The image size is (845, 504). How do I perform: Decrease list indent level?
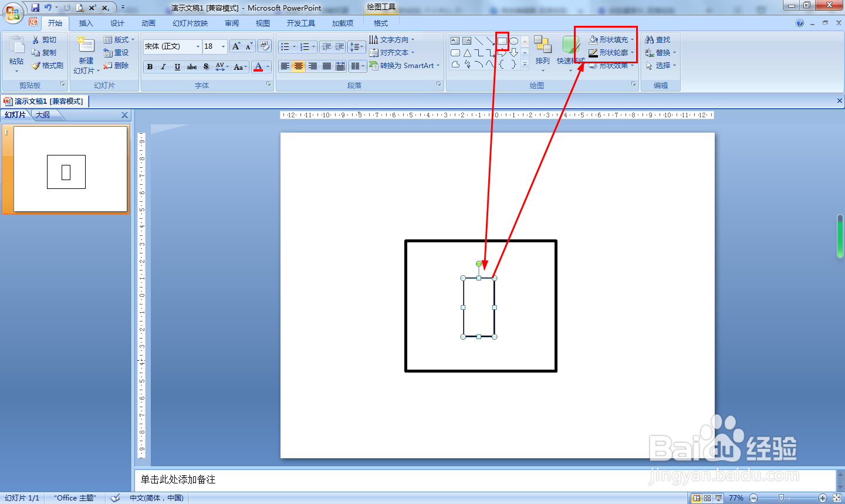point(326,46)
